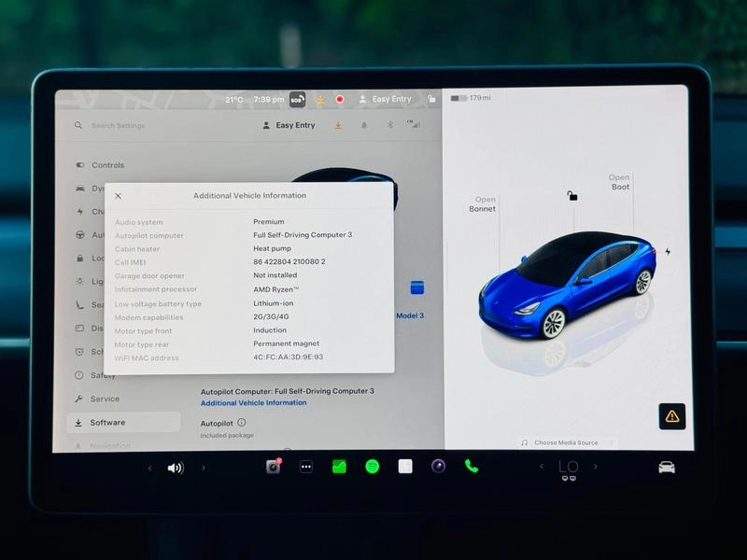This screenshot has height=560, width=747.
Task: Tap the cellular signal icon
Action: coord(414,124)
